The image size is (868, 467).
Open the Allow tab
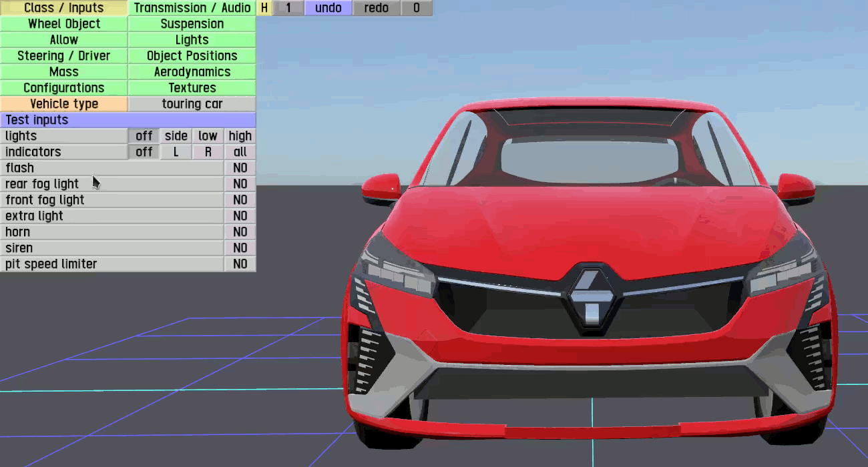[x=64, y=40]
